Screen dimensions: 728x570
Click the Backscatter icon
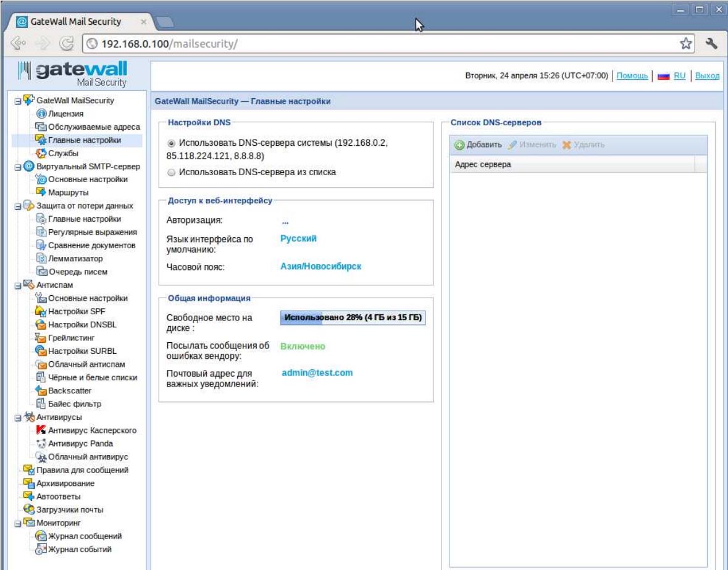pyautogui.click(x=41, y=391)
